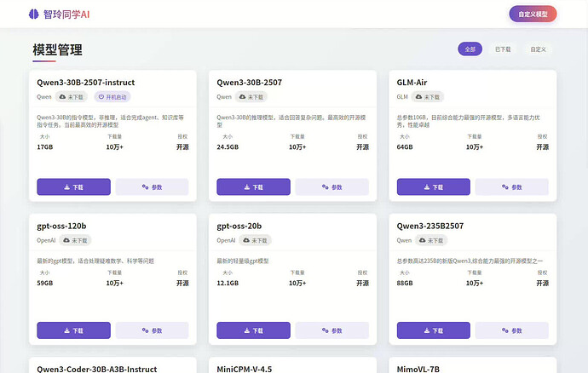Click download arrow icon on Qwen3-30B-2507-instruct button
This screenshot has width=588, height=373.
tap(66, 186)
